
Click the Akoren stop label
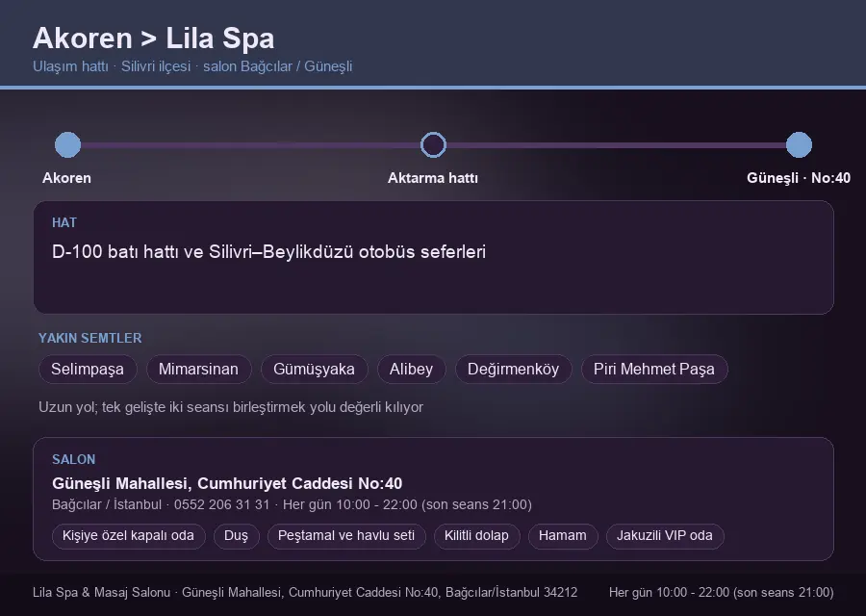(66, 178)
